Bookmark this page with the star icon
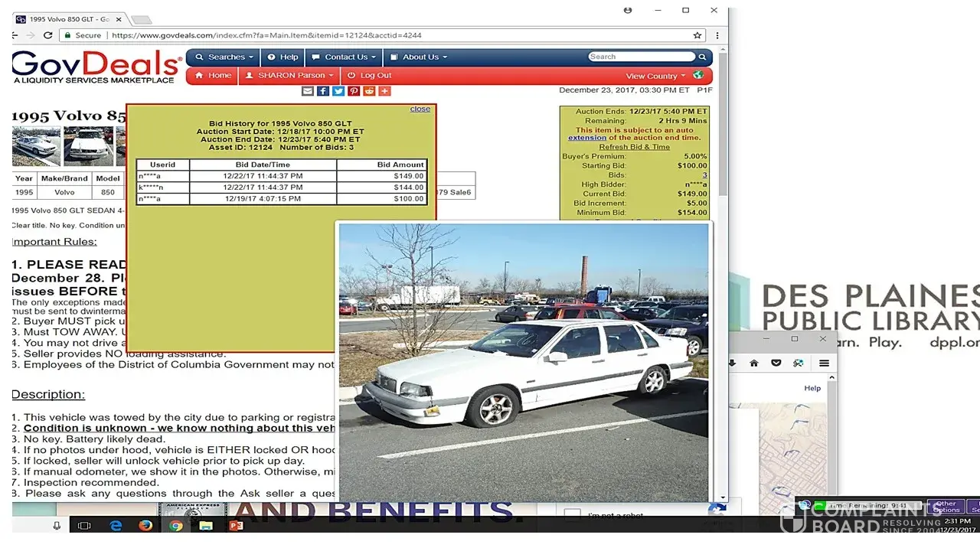 (x=697, y=35)
